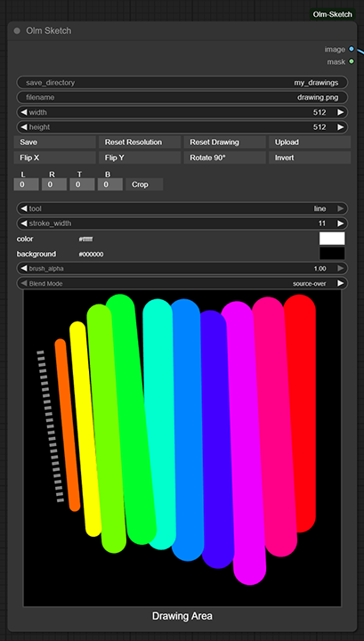Click Reset Resolution
The width and height of the screenshot is (364, 641).
(x=140, y=142)
